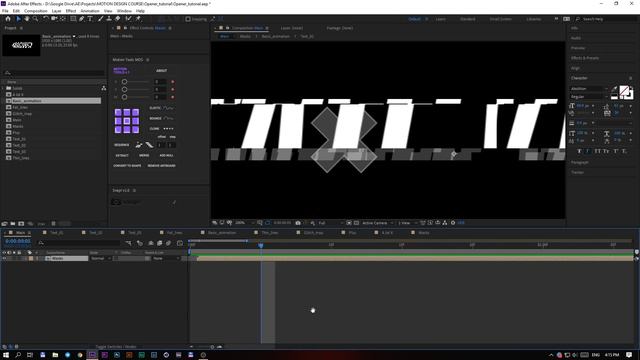Screen dimensions: 640x360
Task: Open the 1 View layout dropdown
Action: [x=407, y=223]
